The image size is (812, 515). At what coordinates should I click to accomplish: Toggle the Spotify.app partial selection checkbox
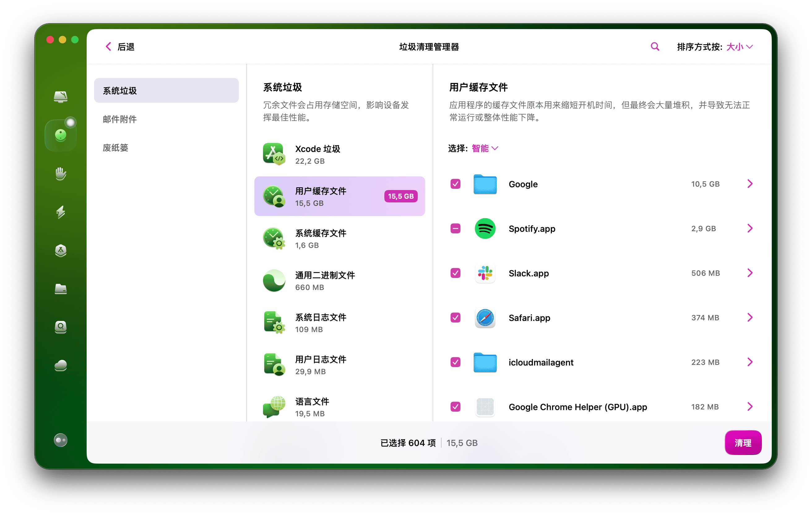(x=456, y=228)
